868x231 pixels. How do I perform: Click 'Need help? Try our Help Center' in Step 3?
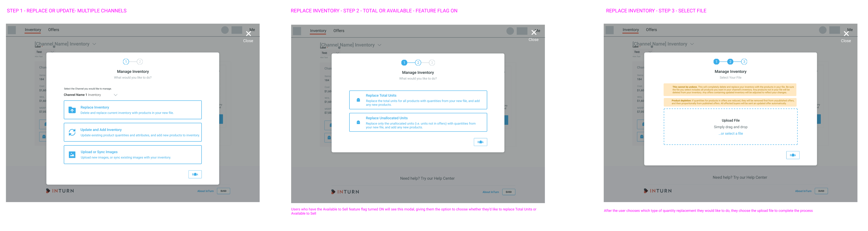click(x=740, y=177)
